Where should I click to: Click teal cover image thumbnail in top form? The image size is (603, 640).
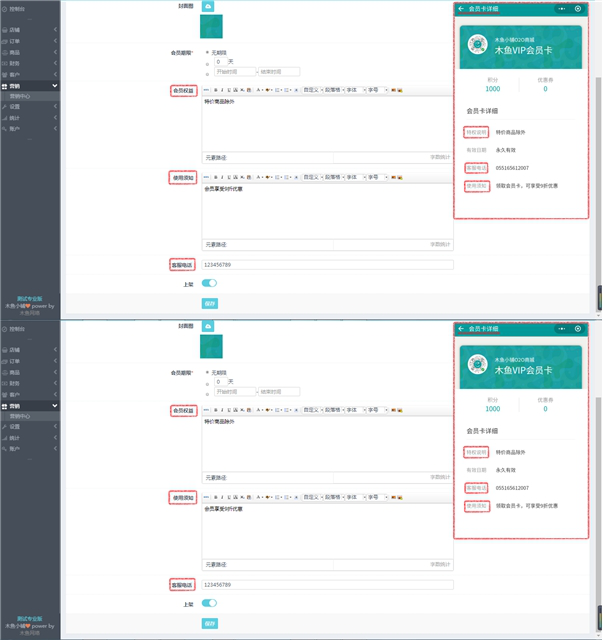[x=213, y=28]
